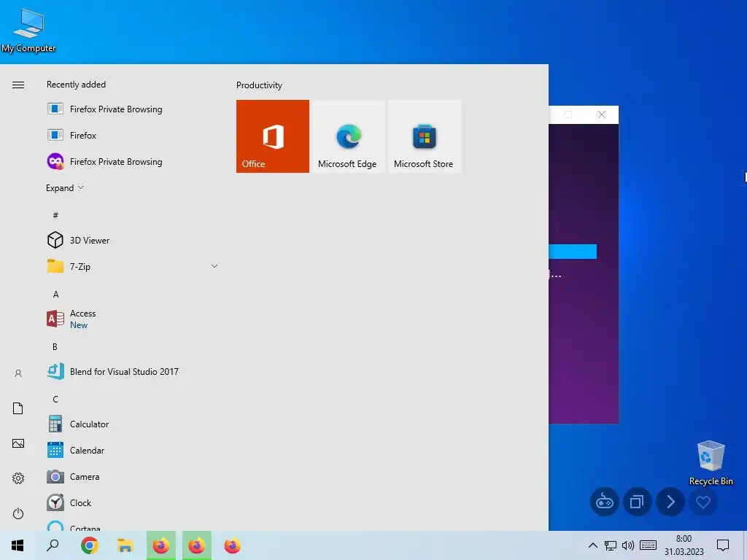Open the clock showing 8:00 31.03.2023
This screenshot has height=560, width=747.
point(684,545)
